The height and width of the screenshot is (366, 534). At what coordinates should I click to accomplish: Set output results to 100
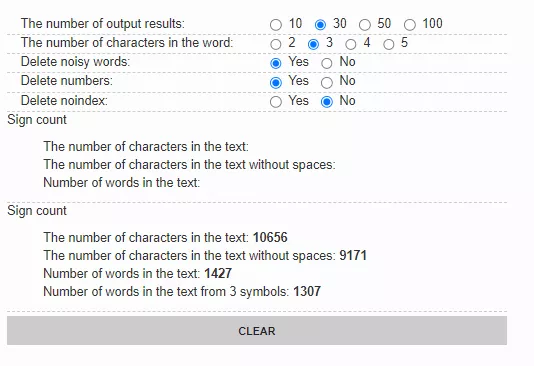tap(410, 25)
